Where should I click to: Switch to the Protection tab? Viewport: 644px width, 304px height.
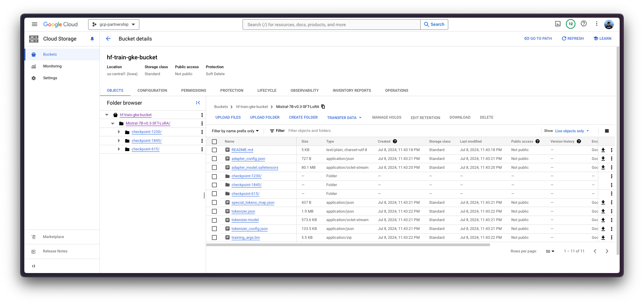pyautogui.click(x=232, y=90)
